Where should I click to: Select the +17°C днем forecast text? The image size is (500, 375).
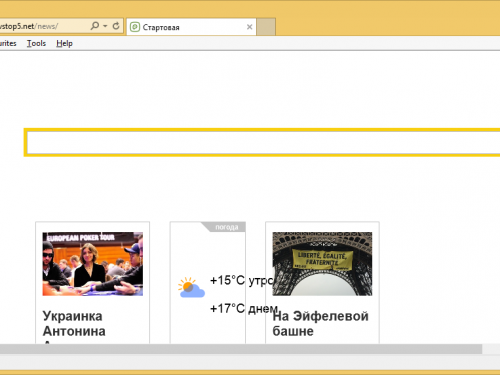click(x=244, y=309)
